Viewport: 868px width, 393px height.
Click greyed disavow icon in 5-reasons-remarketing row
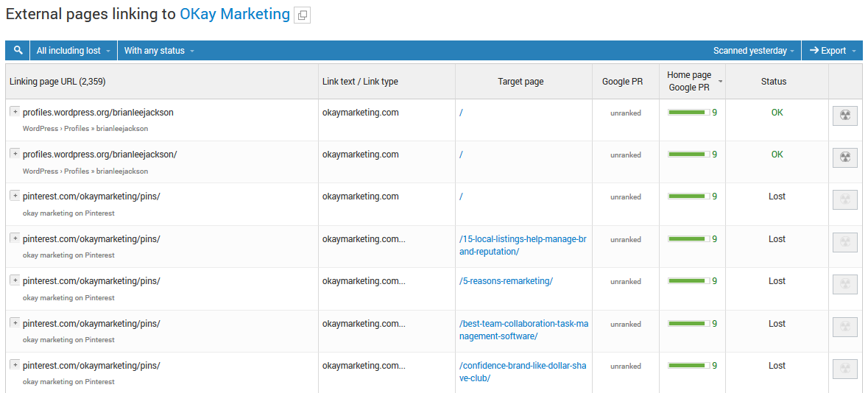pyautogui.click(x=844, y=284)
